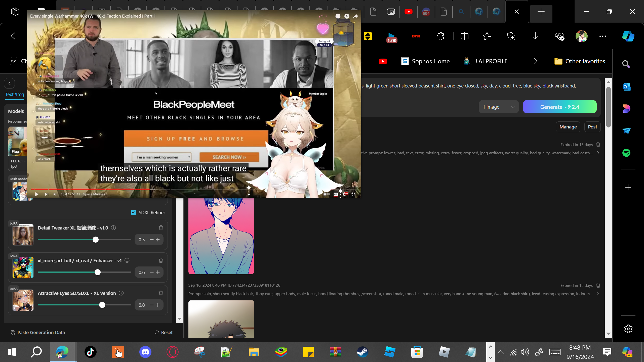Share the Warhammer video
Screen dimensions: 644x362
[356, 16]
